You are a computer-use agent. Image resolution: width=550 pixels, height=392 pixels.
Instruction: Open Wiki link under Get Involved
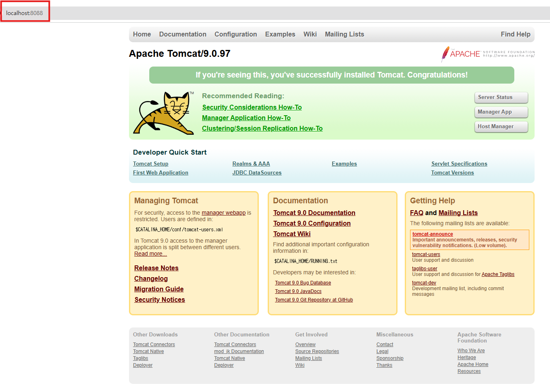pyautogui.click(x=300, y=365)
